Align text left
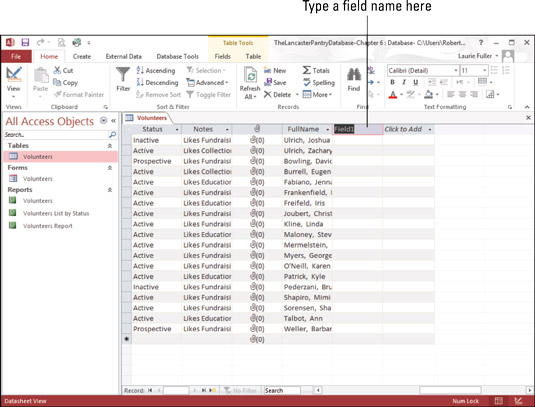Viewport: 535px width, 407px height. [x=451, y=95]
